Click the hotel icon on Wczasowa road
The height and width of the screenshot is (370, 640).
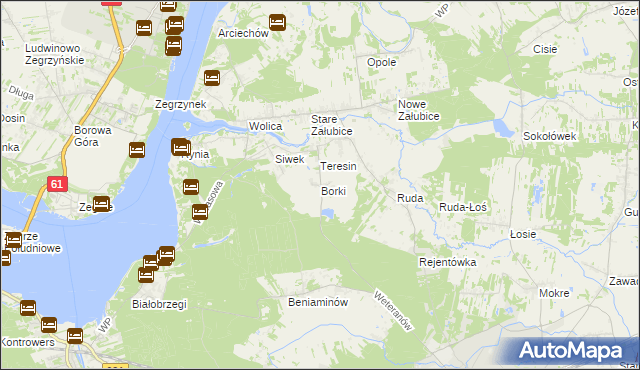point(200,212)
